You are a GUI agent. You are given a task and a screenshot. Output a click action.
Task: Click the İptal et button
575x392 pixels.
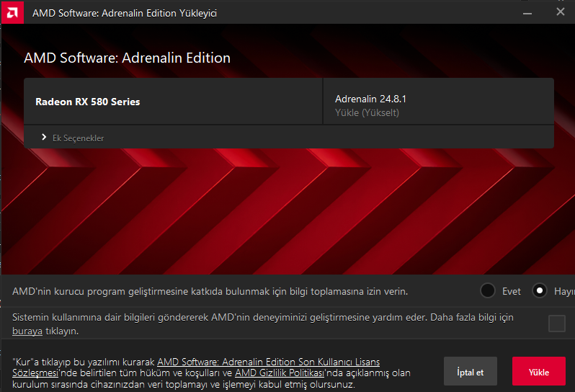(x=470, y=371)
